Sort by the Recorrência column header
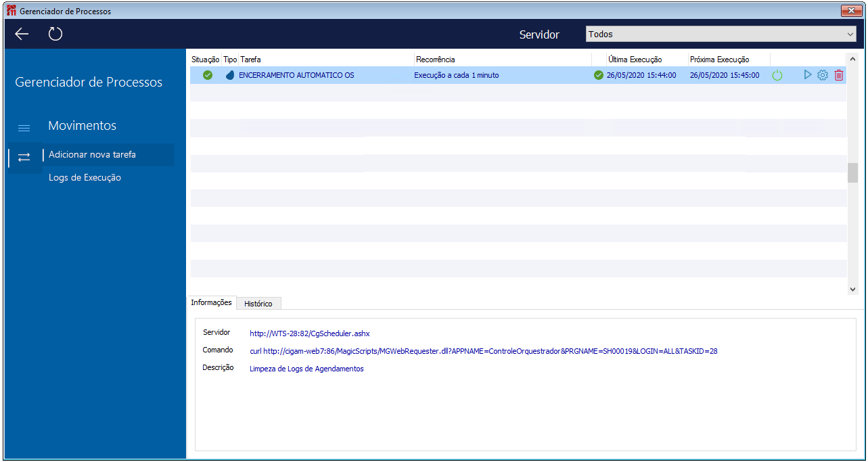The image size is (868, 462). coord(436,60)
